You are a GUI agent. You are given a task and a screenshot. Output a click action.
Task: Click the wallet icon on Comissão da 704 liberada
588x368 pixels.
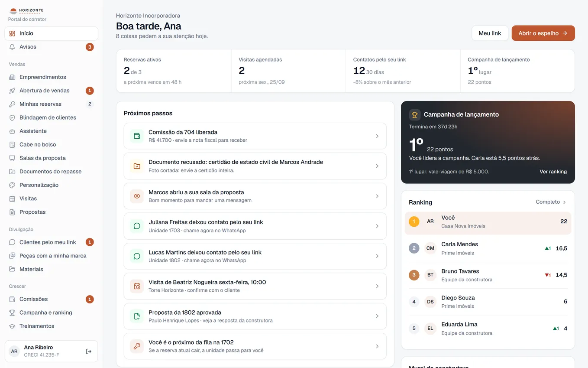pyautogui.click(x=137, y=136)
